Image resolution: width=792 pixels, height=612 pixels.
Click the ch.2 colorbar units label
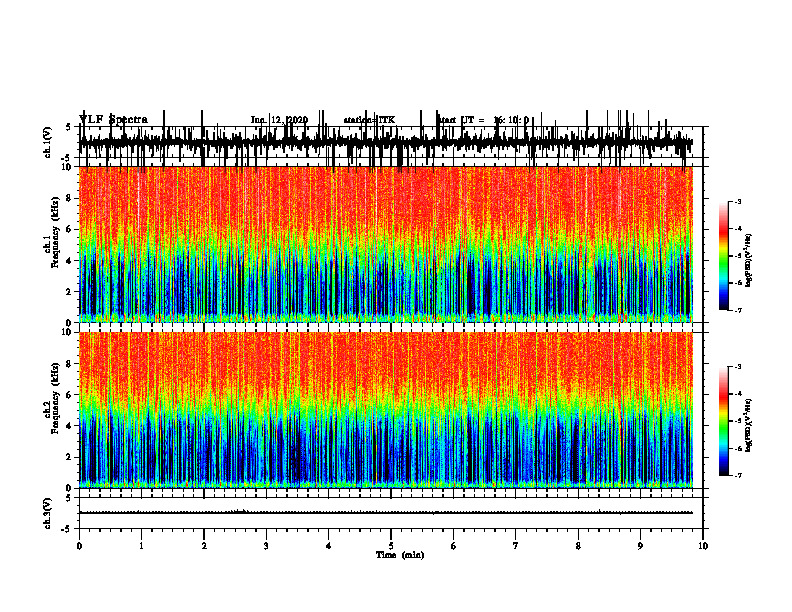749,425
